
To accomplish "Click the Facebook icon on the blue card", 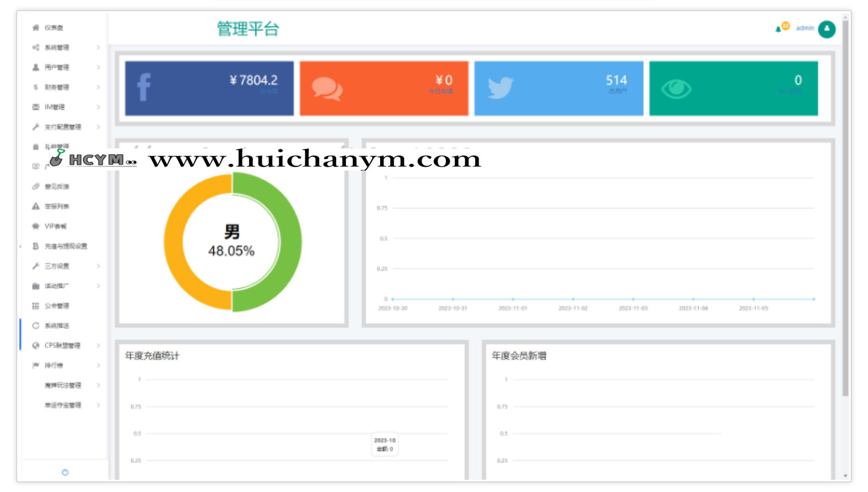I will [x=144, y=87].
